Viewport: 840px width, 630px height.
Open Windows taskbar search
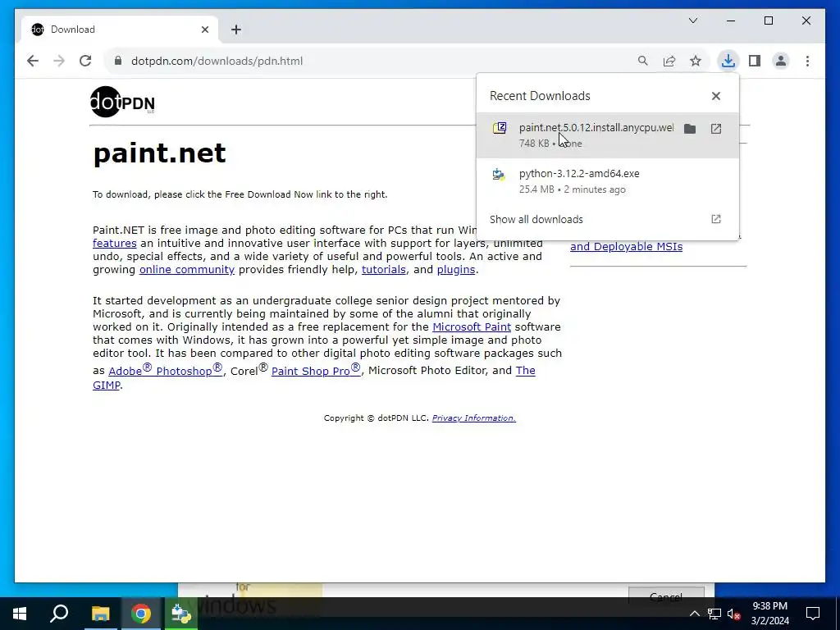[59, 614]
